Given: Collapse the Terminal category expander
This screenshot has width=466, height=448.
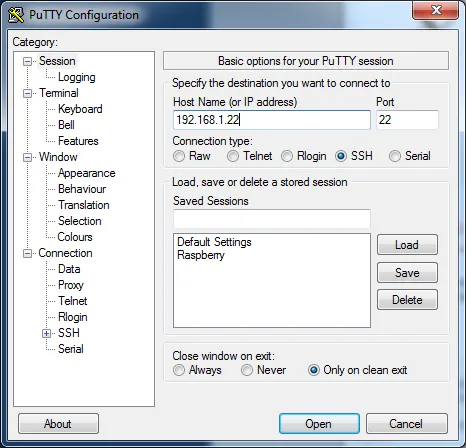Looking at the screenshot, I should click(x=27, y=93).
